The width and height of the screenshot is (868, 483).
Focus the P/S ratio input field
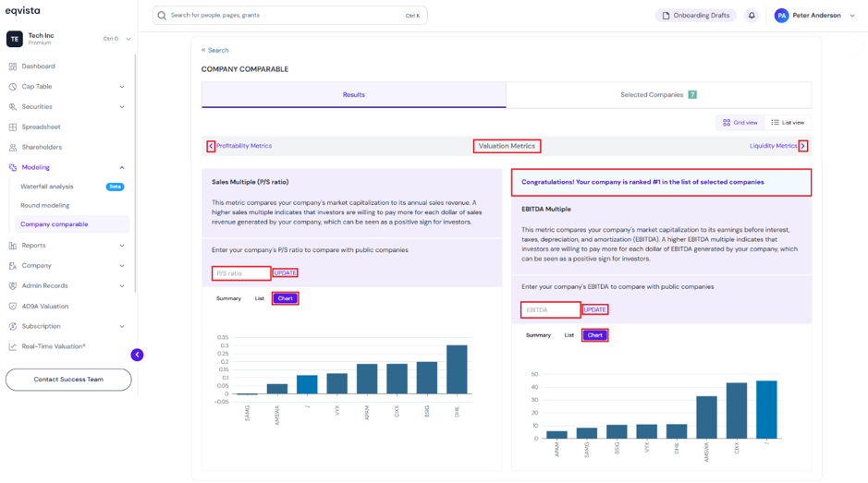(x=241, y=273)
